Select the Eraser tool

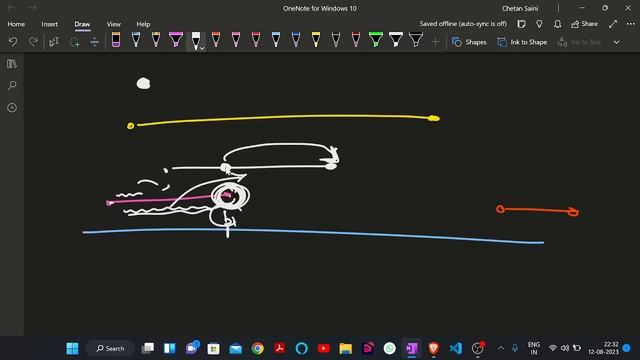116,40
